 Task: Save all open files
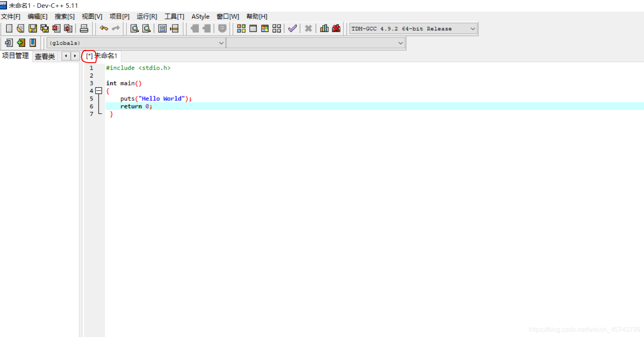[x=44, y=28]
